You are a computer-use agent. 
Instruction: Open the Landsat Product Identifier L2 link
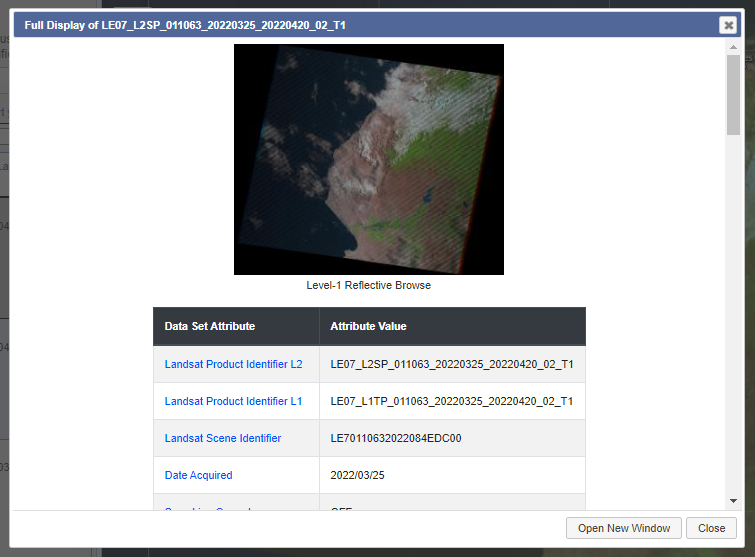click(x=234, y=364)
